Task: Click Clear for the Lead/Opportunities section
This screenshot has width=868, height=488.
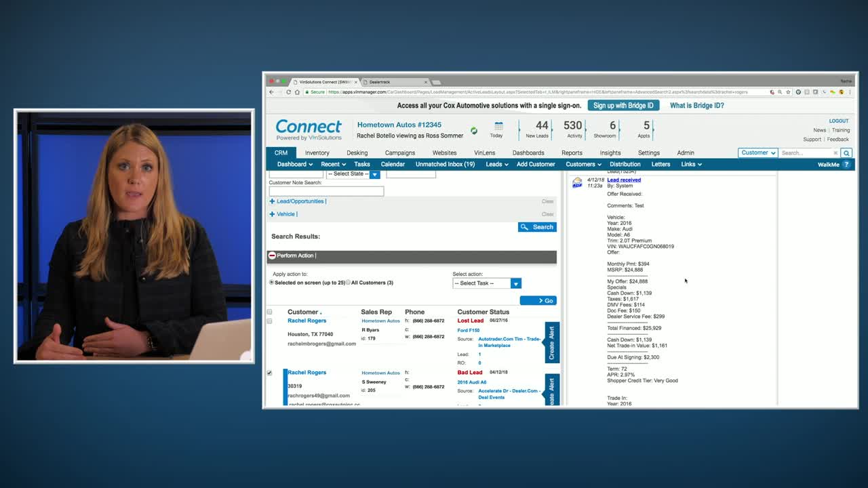Action: pos(547,201)
